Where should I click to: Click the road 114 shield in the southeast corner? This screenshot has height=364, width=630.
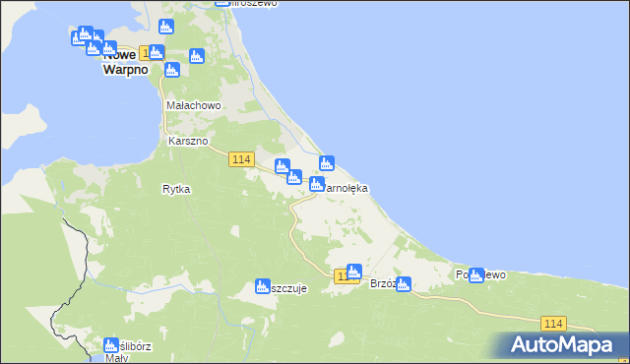tap(553, 324)
